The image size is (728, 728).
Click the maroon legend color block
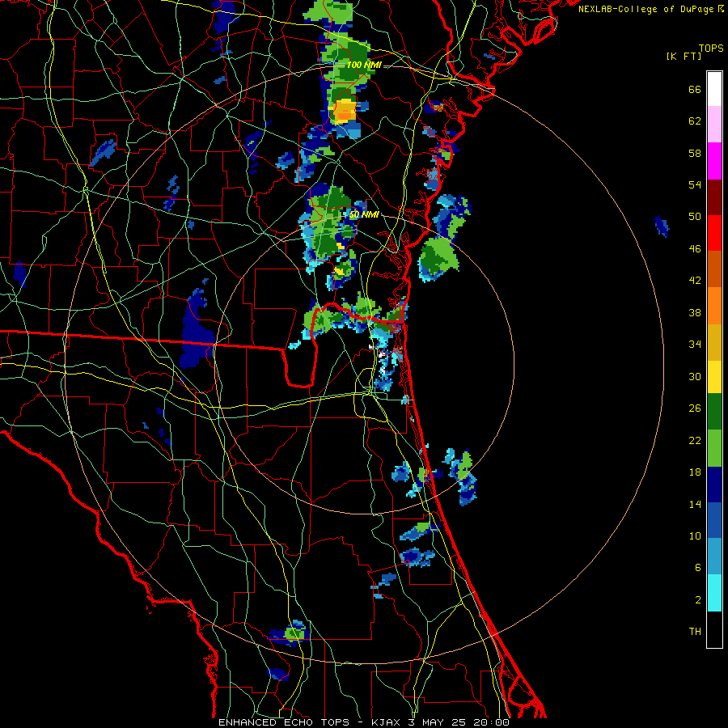[714, 197]
